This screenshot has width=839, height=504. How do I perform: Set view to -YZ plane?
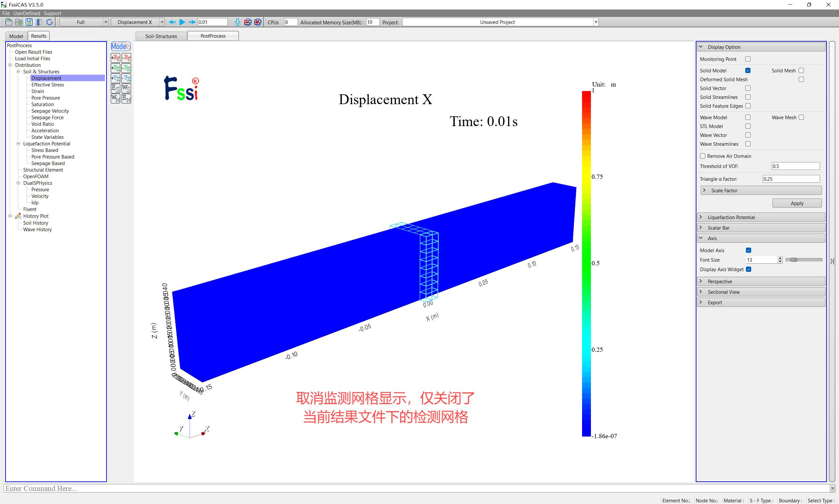(127, 78)
